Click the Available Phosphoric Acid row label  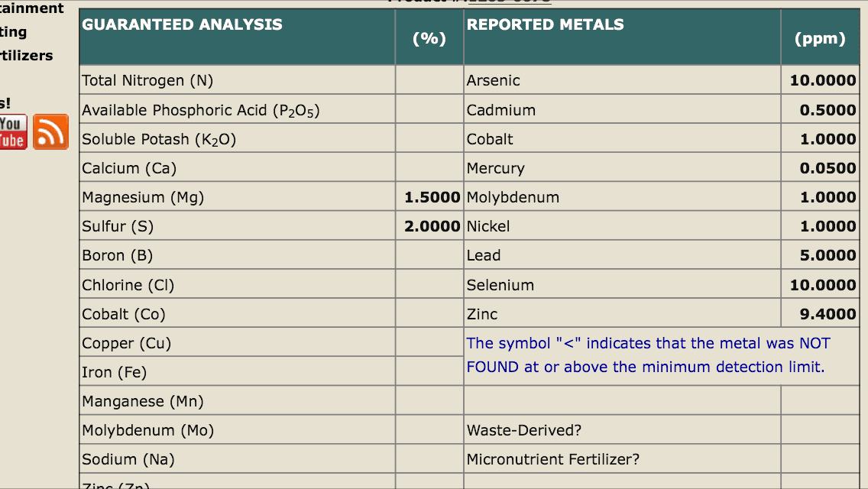(x=200, y=110)
